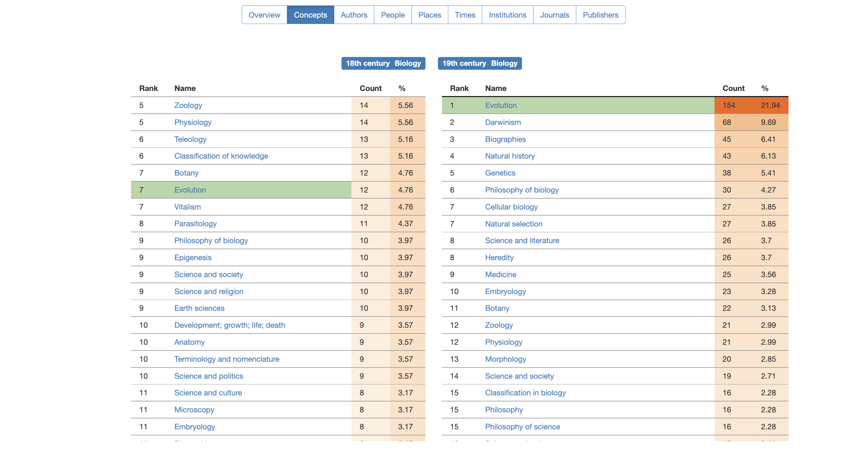Open Terminology and nomenclature link
This screenshot has height=456, width=868.
[x=227, y=359]
